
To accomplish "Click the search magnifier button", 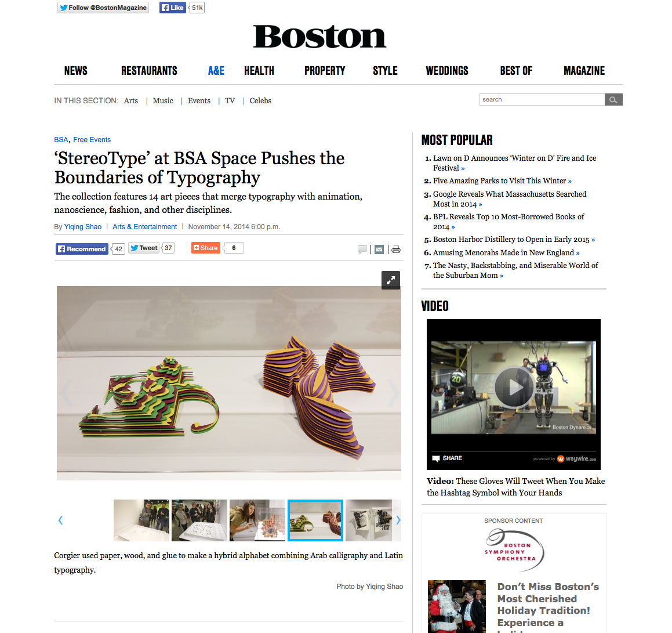I will [x=613, y=99].
